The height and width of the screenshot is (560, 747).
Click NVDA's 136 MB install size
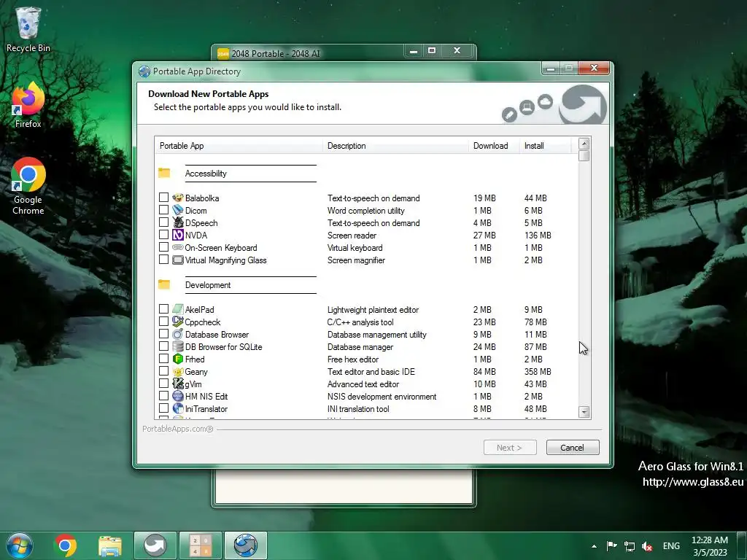tap(538, 236)
